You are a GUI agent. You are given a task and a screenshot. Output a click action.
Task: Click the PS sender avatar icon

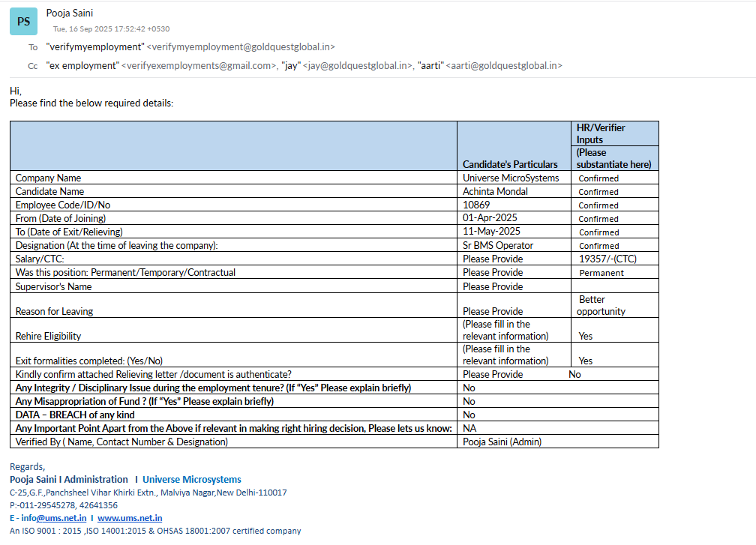coord(23,22)
